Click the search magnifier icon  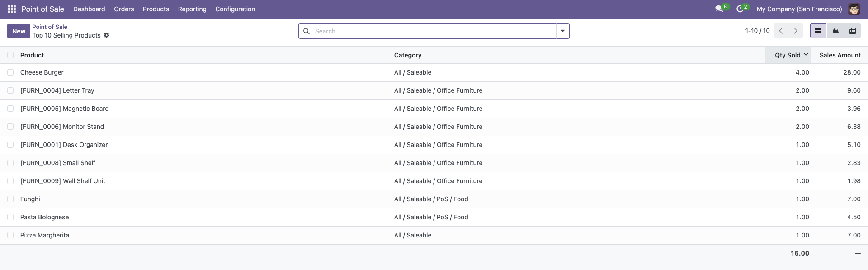point(306,31)
